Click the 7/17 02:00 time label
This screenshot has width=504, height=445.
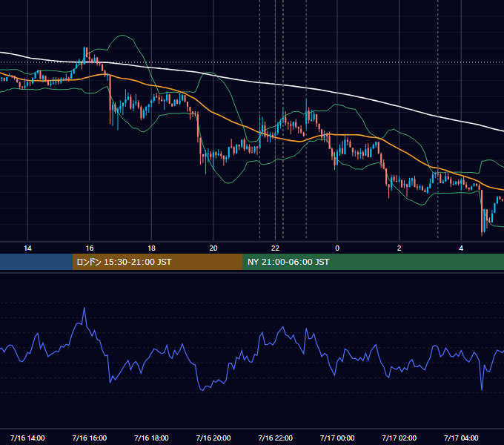[399, 438]
